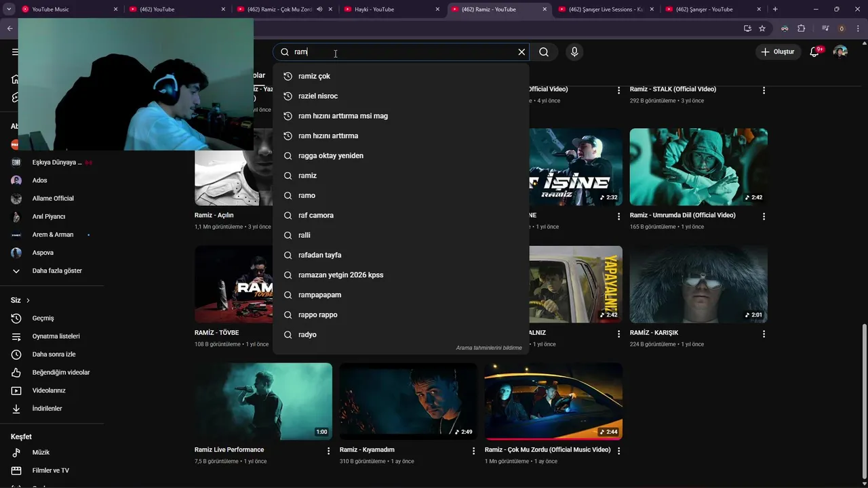The width and height of the screenshot is (868, 488).
Task: Open more options for RAMİZ - KARIŞIK
Action: [x=764, y=334]
